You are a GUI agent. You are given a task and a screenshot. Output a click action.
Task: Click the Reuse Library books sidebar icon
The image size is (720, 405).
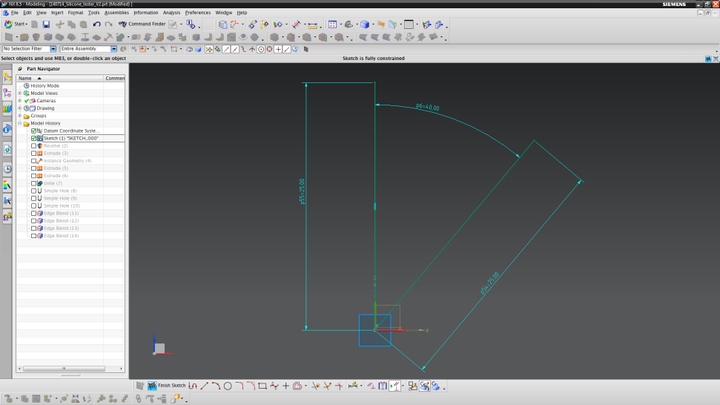7,108
